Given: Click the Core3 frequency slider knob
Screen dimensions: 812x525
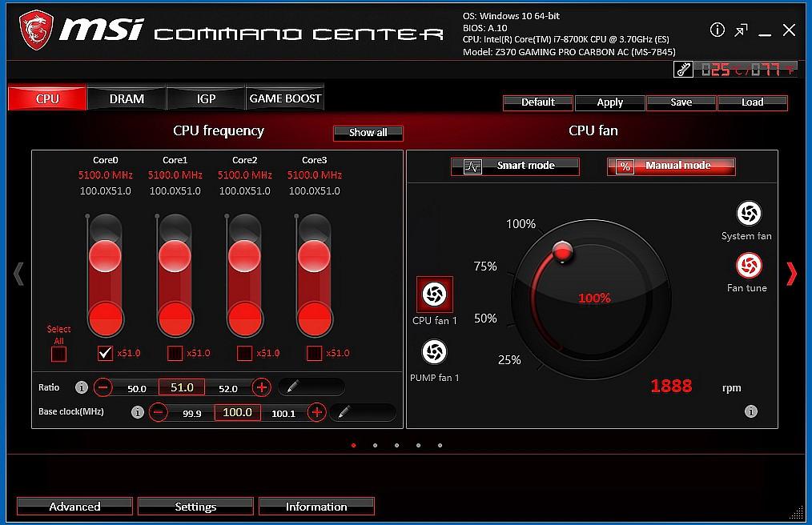Looking at the screenshot, I should click(x=314, y=256).
